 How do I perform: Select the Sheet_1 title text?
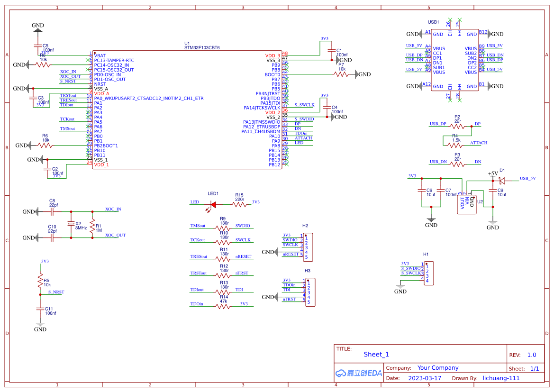376,355
